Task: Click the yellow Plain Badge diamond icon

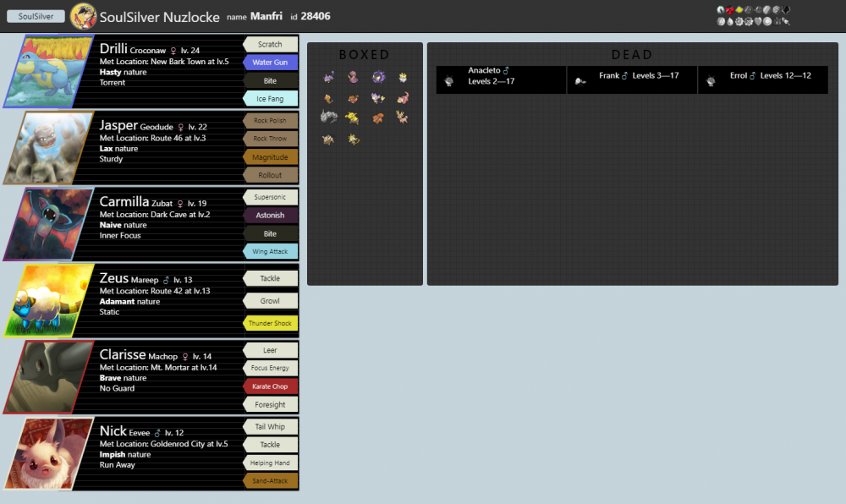Action: point(739,10)
